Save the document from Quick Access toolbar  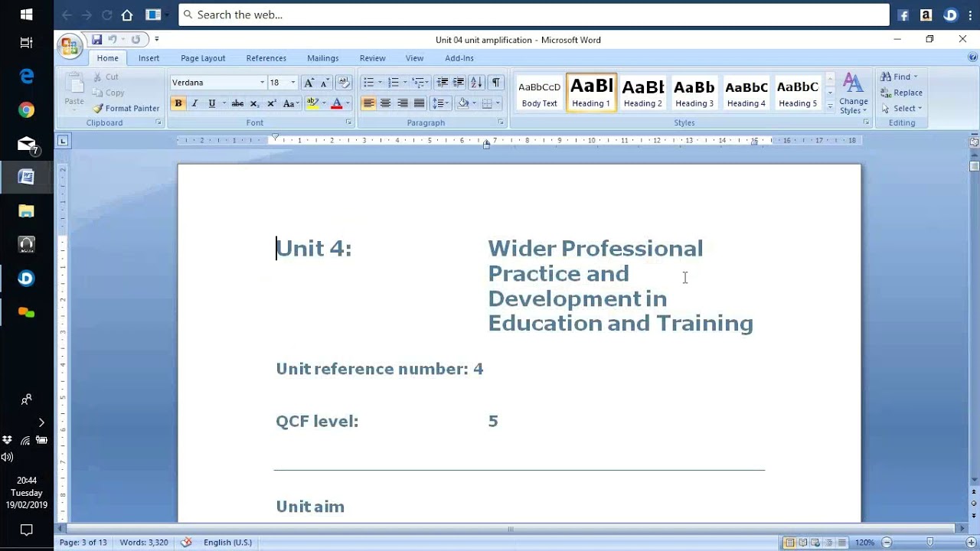[x=96, y=40]
